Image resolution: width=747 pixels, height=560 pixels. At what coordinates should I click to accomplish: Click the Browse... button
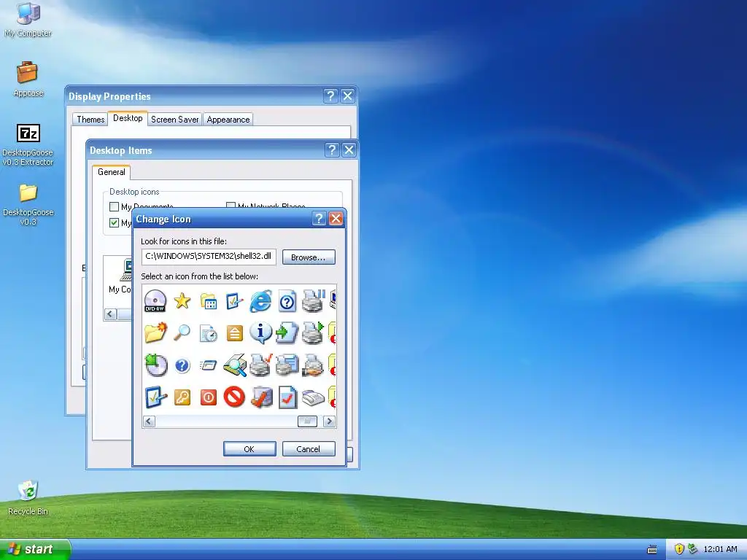(309, 257)
